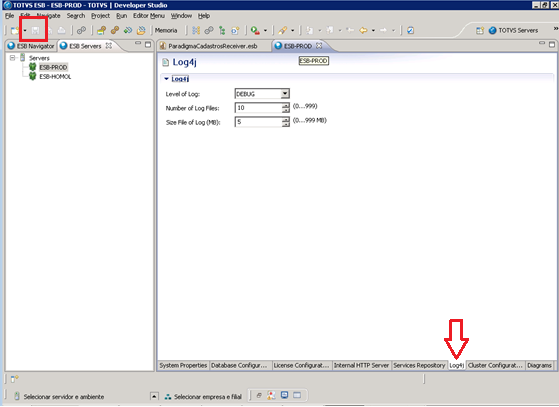Image resolution: width=559 pixels, height=407 pixels.
Task: Collapse the Servers tree node
Action: click(12, 58)
